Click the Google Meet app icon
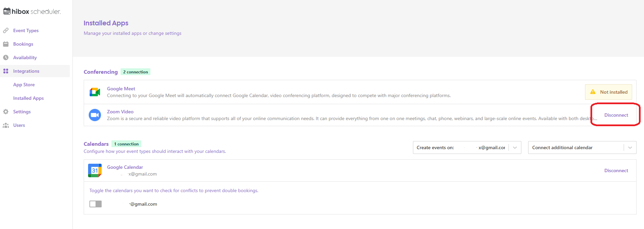Screen dimensions: 644x229 (x=95, y=92)
